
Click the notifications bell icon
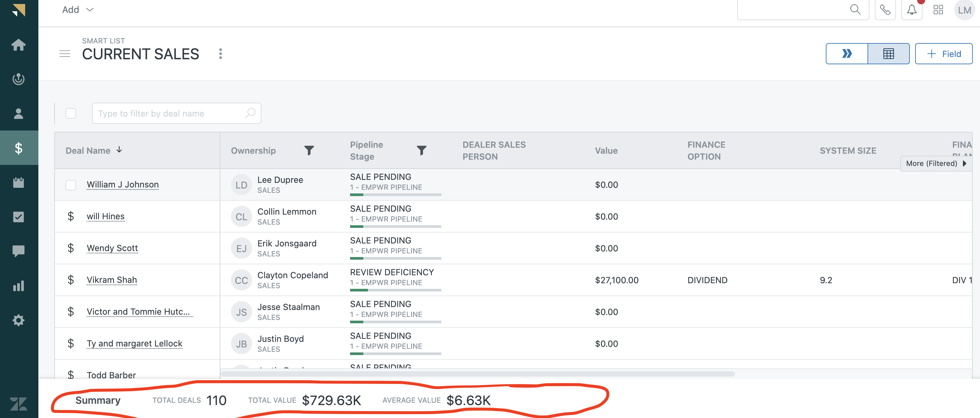912,10
